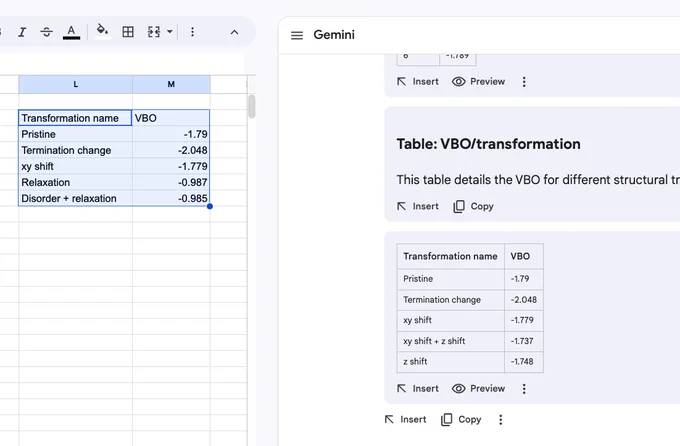Open the text color picker

[71, 32]
